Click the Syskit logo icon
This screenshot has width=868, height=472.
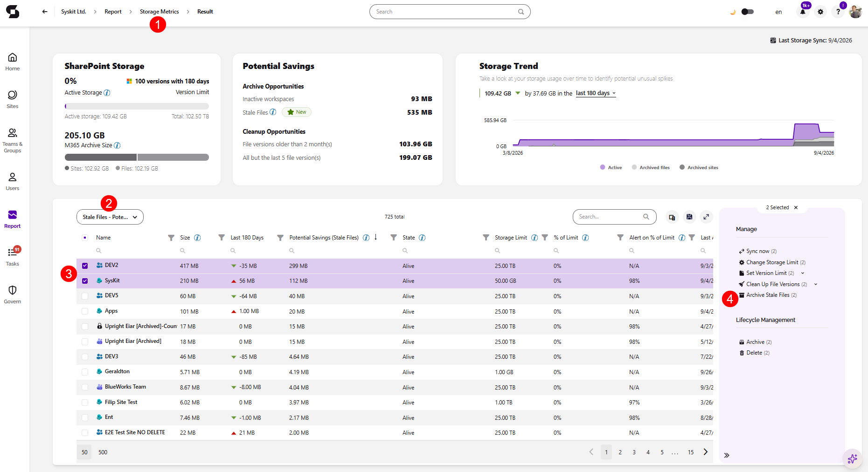point(13,12)
